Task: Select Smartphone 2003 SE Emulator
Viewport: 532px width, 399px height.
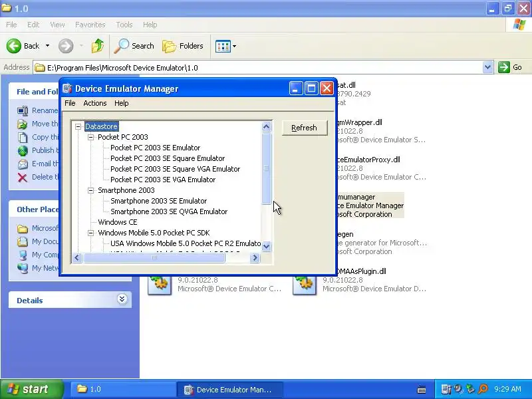Action: click(x=158, y=201)
